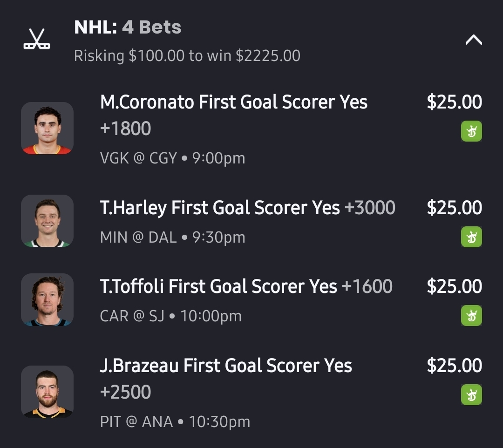Open the PIT @ ANA game details
The height and width of the screenshot is (448, 503).
(175, 422)
